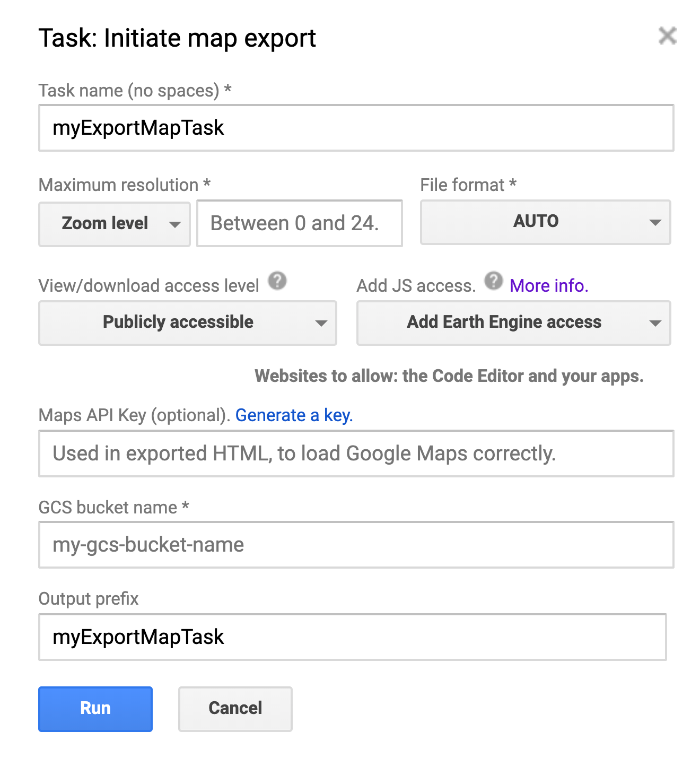The height and width of the screenshot is (767, 700).
Task: Click the GCS bucket name field
Action: tap(355, 545)
